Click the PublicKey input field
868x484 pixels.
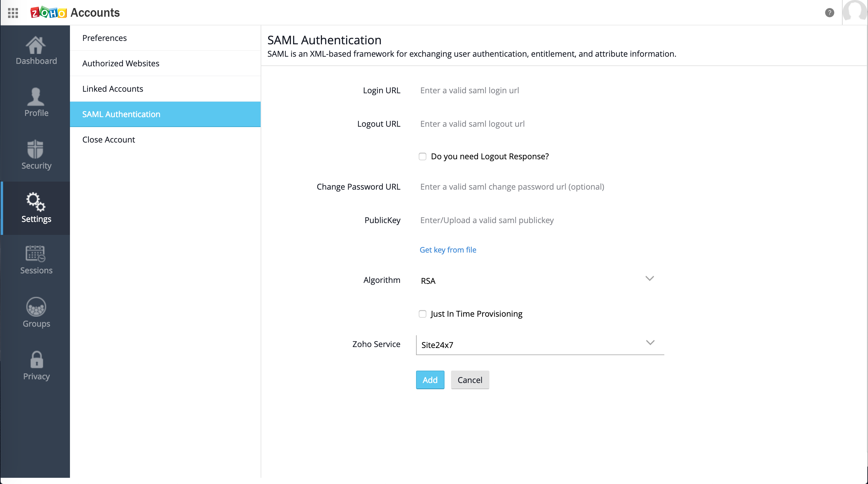(x=539, y=220)
